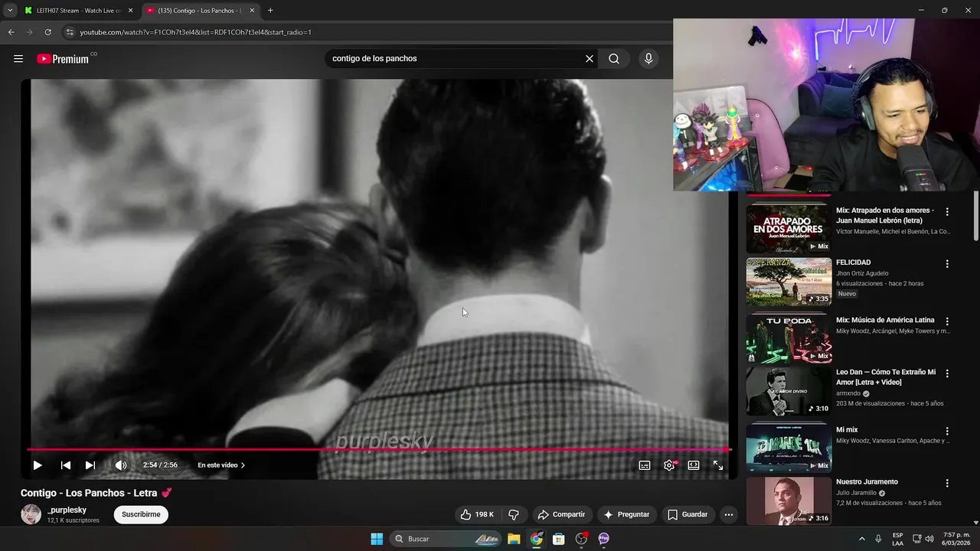Image resolution: width=980 pixels, height=551 pixels.
Task: Clear the search box with the X
Action: coord(590,59)
